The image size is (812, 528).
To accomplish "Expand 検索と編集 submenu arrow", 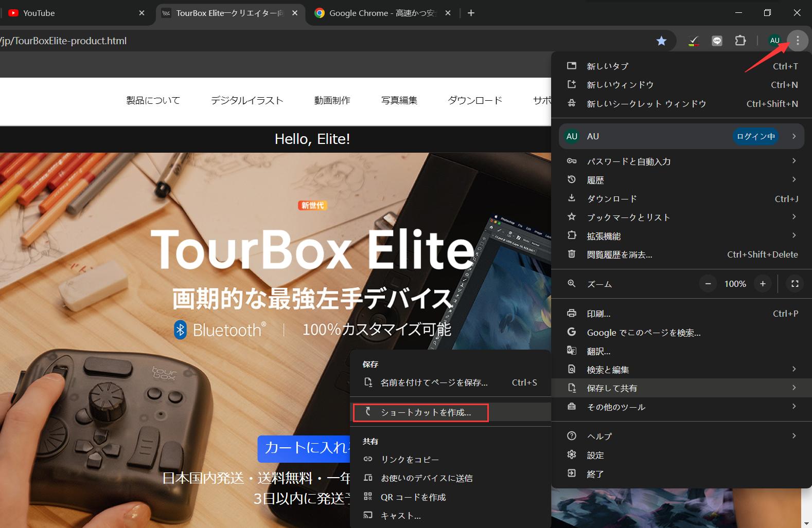I will [x=794, y=369].
